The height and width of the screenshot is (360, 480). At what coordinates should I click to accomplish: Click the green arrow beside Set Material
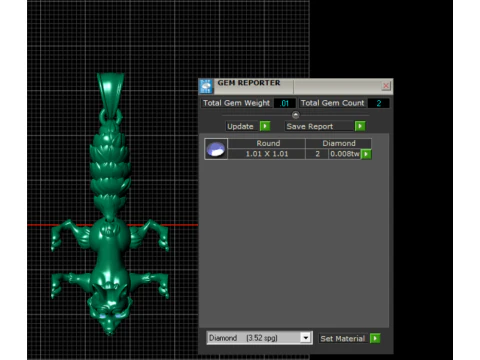pos(375,338)
